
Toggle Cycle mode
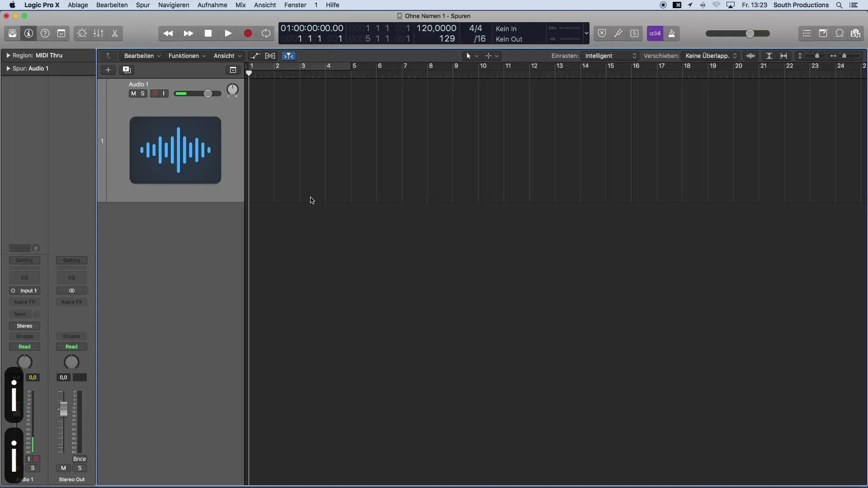266,33
